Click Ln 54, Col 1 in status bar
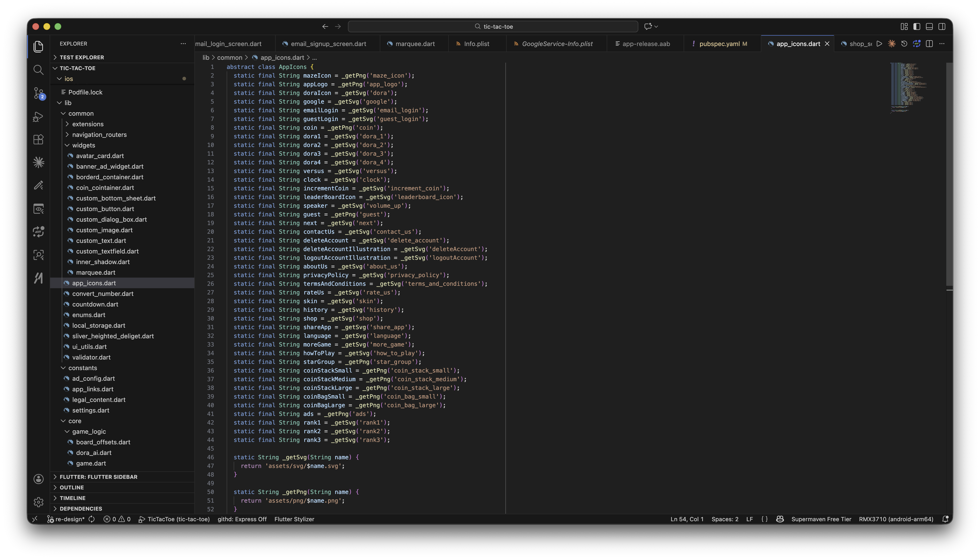980x560 pixels. (687, 519)
